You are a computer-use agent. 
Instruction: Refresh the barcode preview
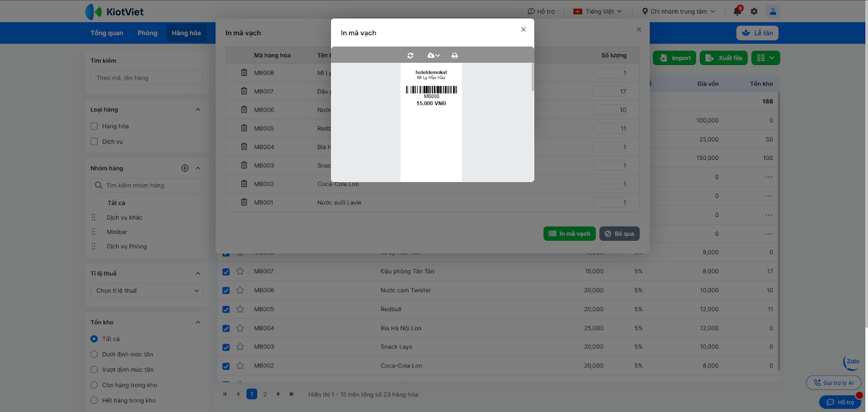[x=411, y=55]
